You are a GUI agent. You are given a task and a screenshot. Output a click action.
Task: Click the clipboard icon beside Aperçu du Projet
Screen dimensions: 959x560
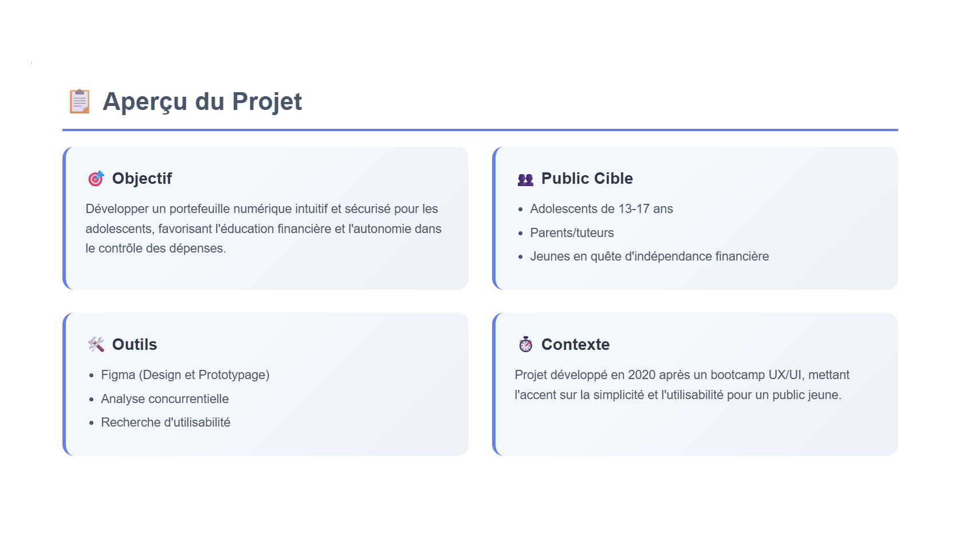point(80,101)
